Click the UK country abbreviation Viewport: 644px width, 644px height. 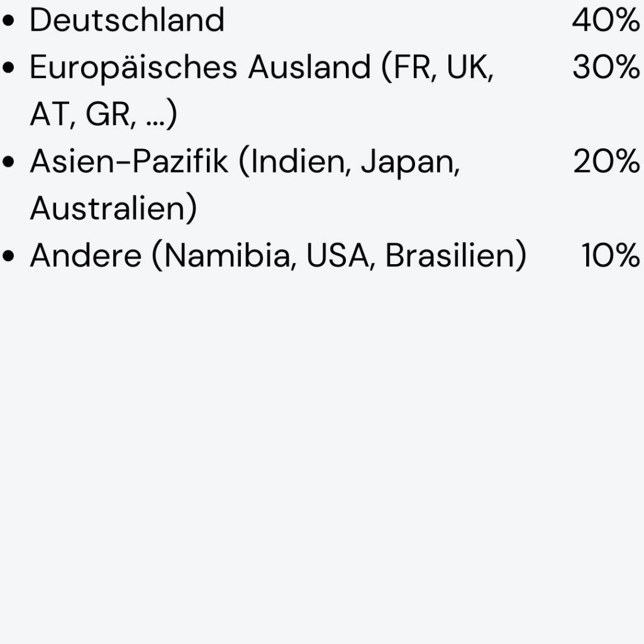(x=470, y=67)
